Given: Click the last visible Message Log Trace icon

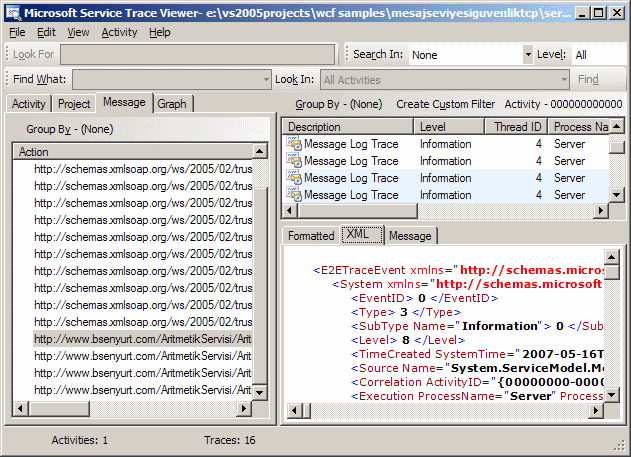Looking at the screenshot, I should 294,195.
